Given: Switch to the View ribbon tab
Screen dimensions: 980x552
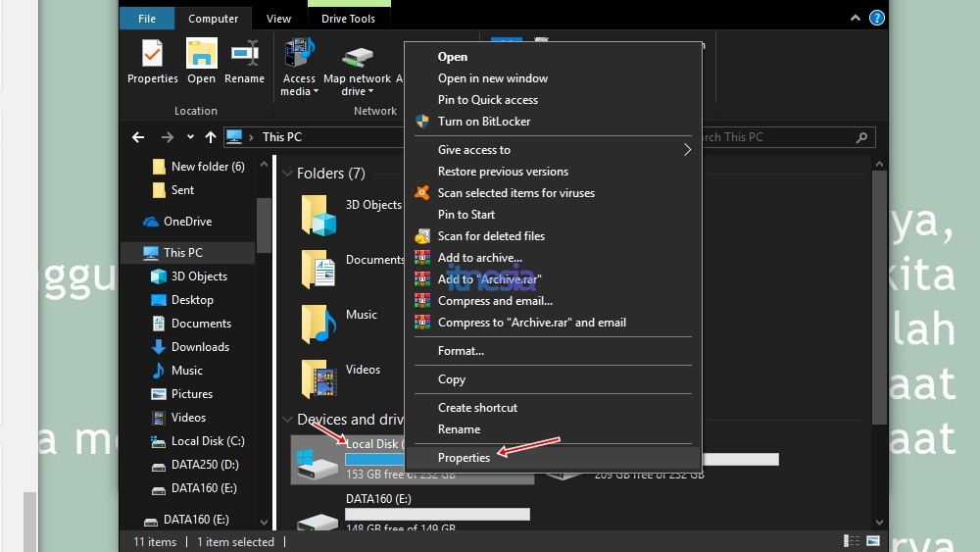Looking at the screenshot, I should tap(278, 19).
